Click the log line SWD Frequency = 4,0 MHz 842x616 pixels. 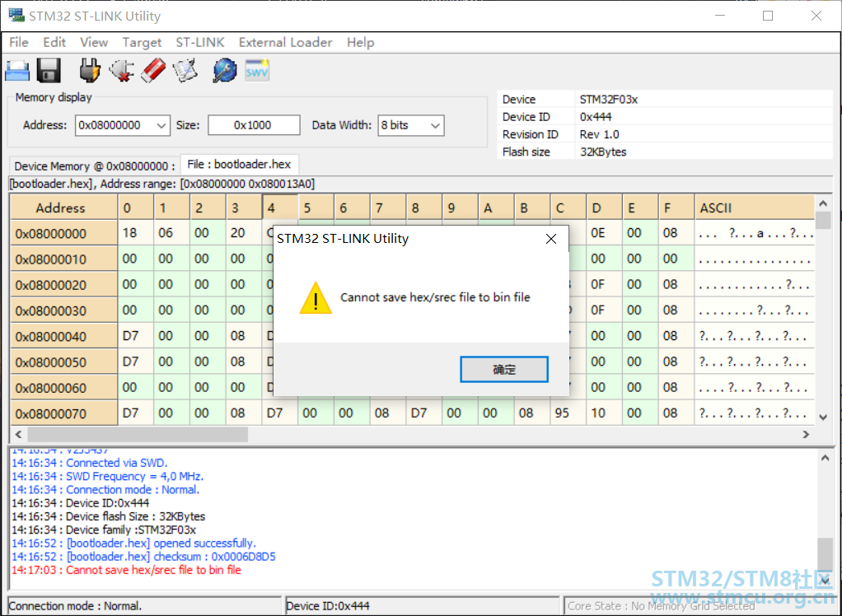pyautogui.click(x=107, y=476)
